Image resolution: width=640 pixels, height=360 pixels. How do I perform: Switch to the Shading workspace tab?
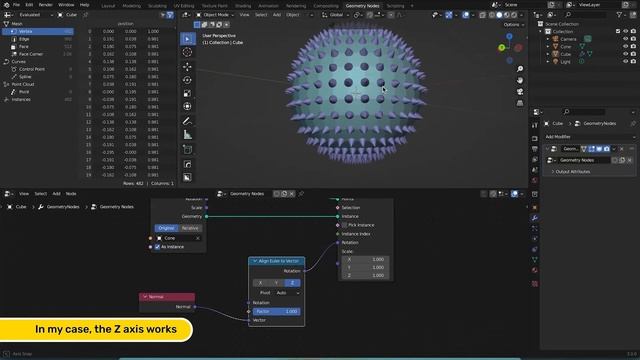243,6
